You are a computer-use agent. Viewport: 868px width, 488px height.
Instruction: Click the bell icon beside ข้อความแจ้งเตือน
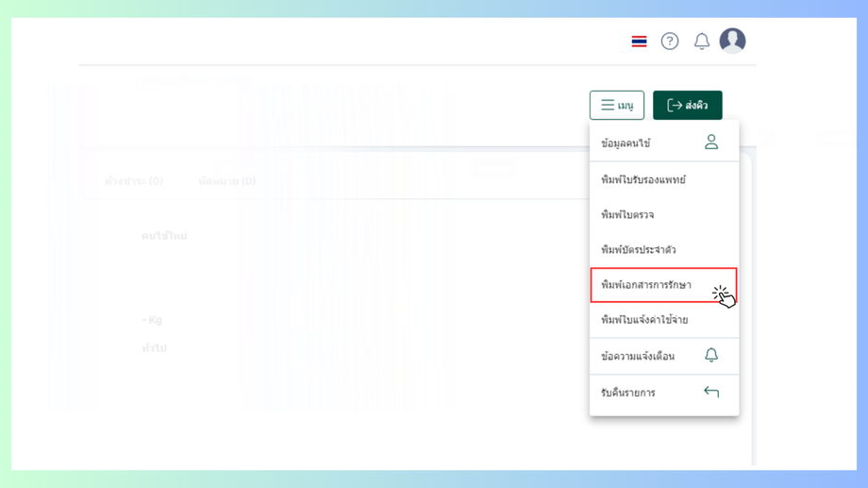point(711,355)
